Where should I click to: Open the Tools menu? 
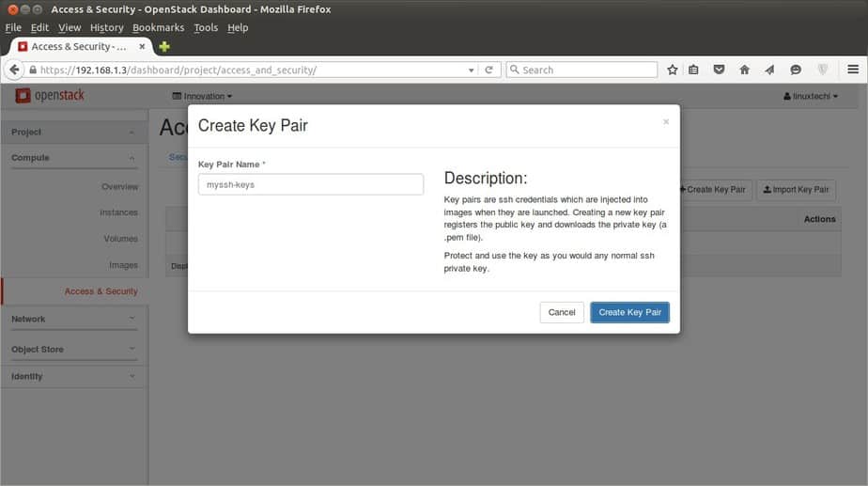[206, 27]
